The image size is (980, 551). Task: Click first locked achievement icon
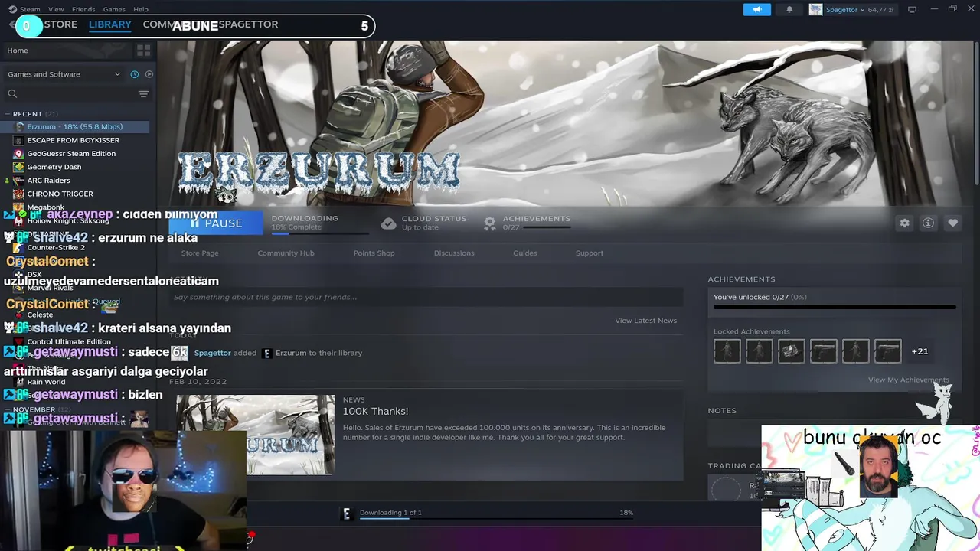[x=727, y=351]
